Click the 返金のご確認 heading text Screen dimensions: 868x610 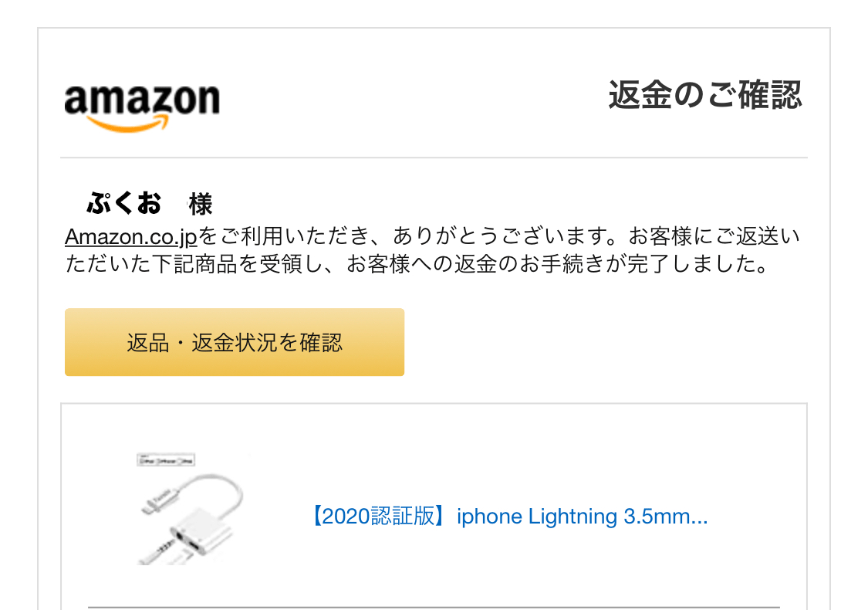coord(705,95)
